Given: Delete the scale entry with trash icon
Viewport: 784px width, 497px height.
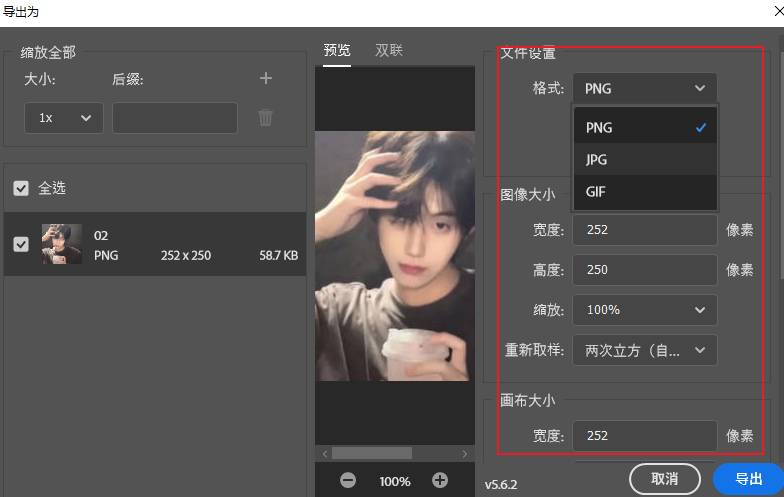Looking at the screenshot, I should (266, 118).
